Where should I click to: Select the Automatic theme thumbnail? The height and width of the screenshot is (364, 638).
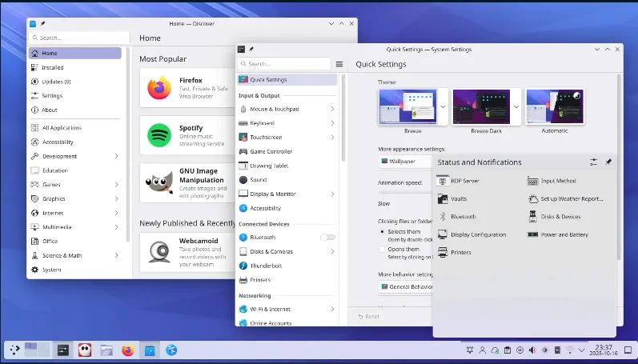[x=553, y=106]
